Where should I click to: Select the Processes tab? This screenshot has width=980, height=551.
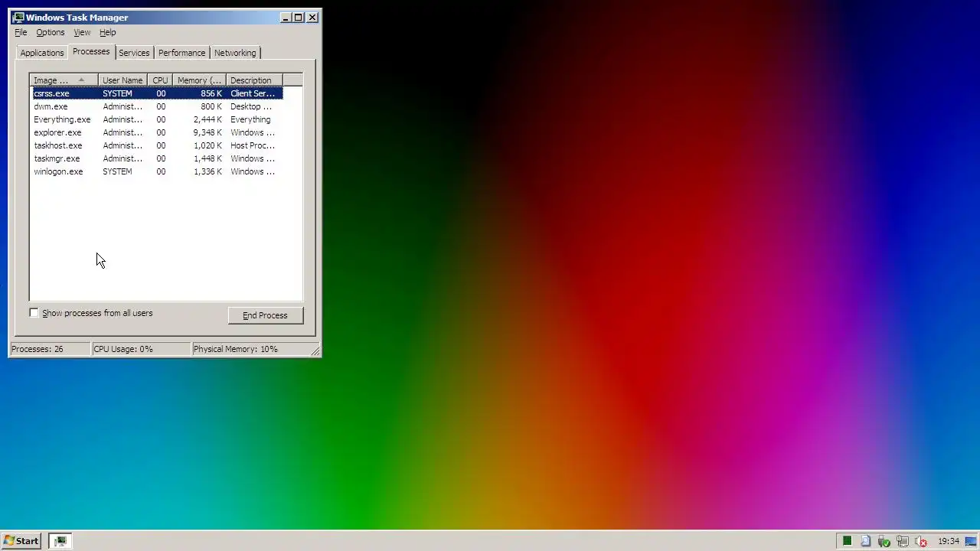coord(91,51)
